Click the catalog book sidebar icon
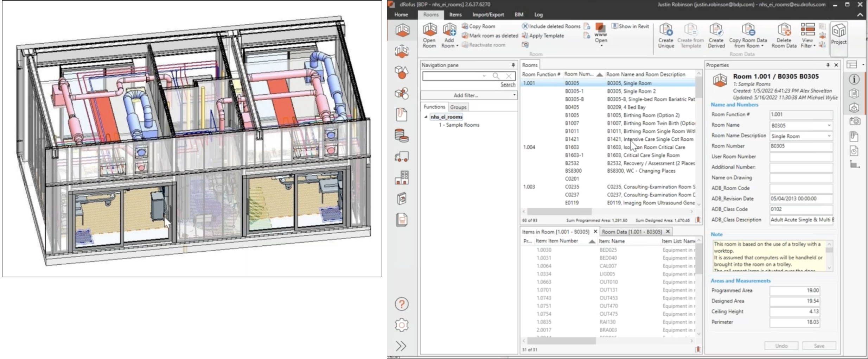This screenshot has height=359, width=868. (402, 199)
